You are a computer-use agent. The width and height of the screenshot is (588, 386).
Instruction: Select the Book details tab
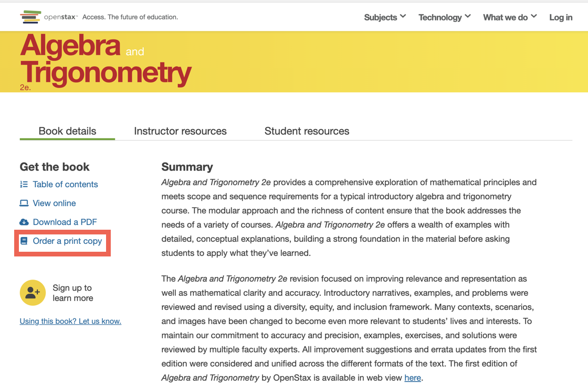[67, 131]
